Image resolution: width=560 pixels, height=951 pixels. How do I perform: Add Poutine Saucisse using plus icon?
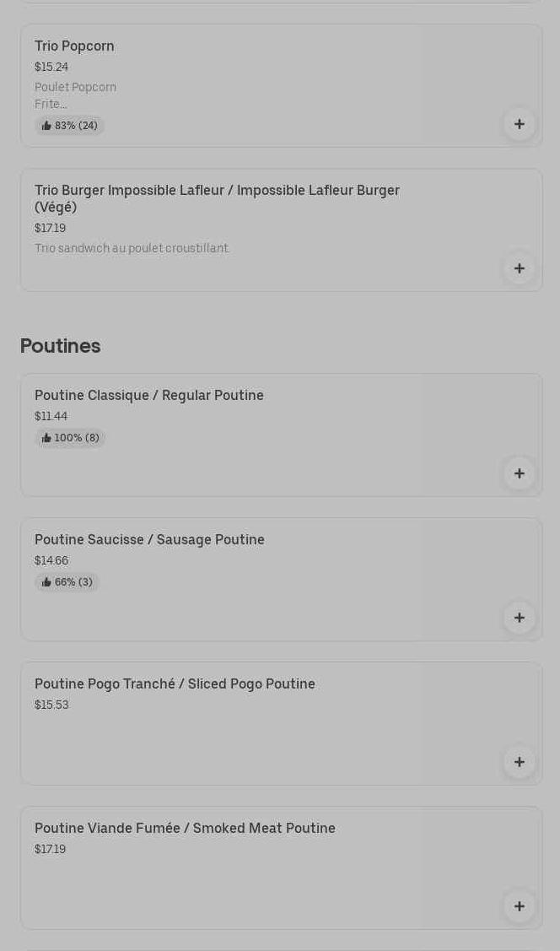tap(520, 618)
